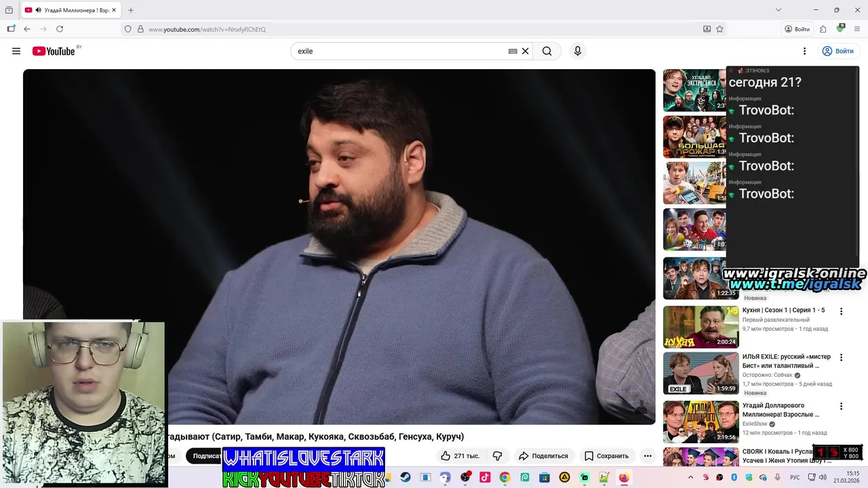
Task: Open Discord from the taskbar
Action: 445,477
